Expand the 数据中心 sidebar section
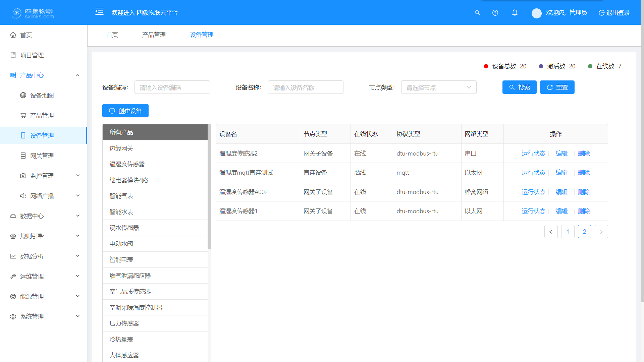 [x=32, y=216]
